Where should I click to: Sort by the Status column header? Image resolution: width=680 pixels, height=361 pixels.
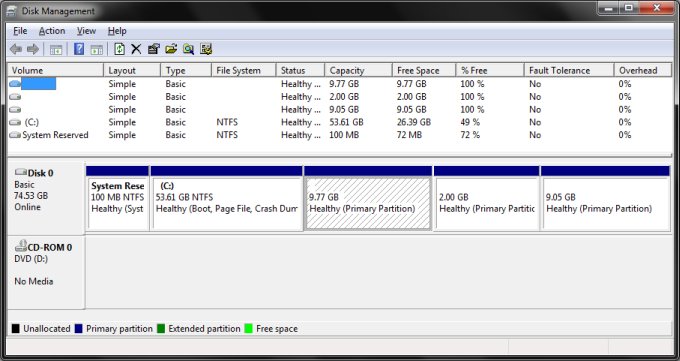(300, 70)
